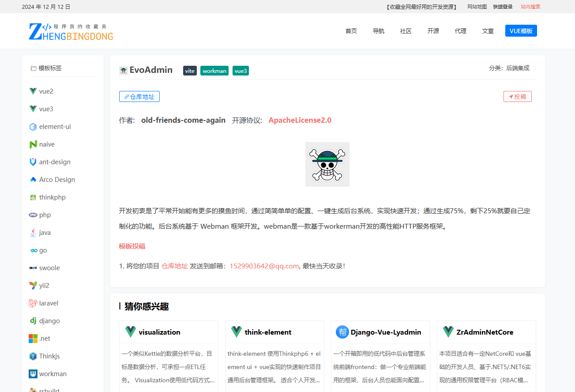Go to the 社区 nav item

coord(406,31)
